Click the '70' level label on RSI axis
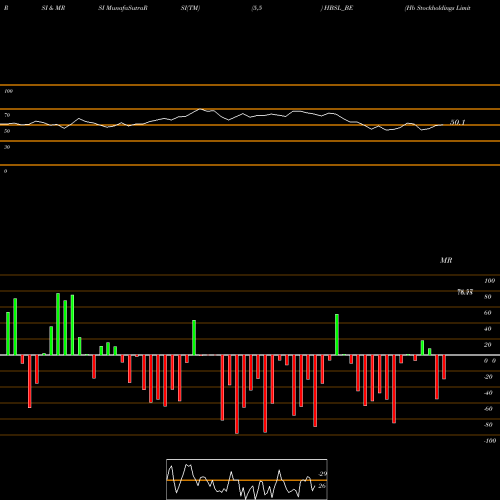This screenshot has width=500, height=500. [x=7, y=115]
